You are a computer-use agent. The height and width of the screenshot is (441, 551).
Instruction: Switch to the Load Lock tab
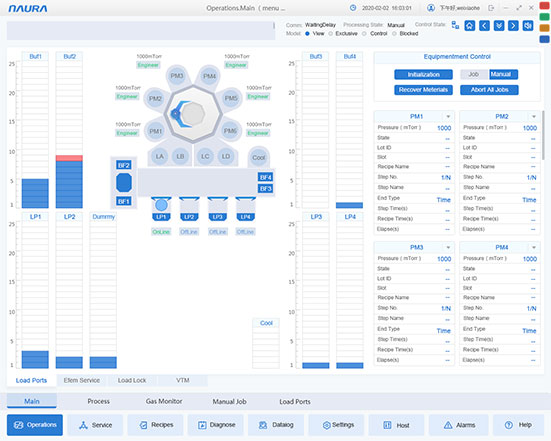(132, 380)
